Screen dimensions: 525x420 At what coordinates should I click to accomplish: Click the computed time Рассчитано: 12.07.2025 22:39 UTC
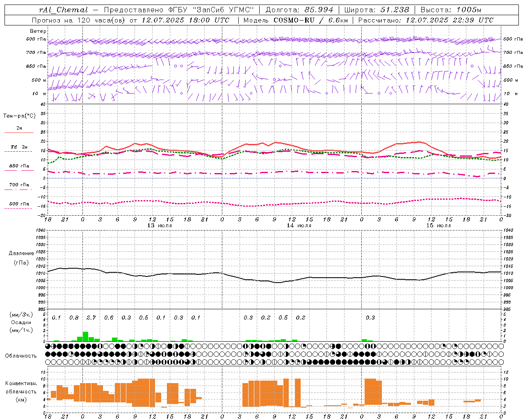coord(426,20)
